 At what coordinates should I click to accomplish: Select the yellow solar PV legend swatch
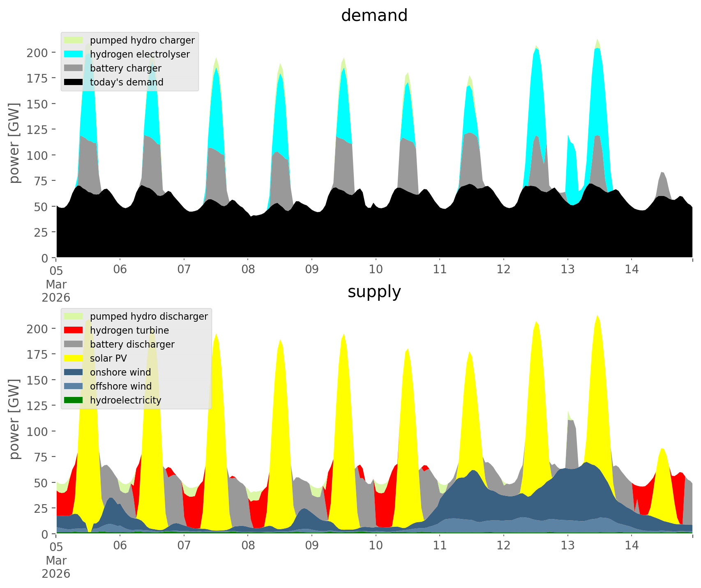(74, 358)
